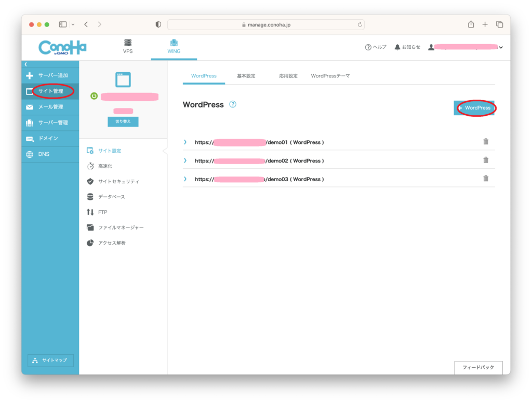Screen dimensions: 532x403
Task: Click the + WordPress add button
Action: tap(474, 108)
